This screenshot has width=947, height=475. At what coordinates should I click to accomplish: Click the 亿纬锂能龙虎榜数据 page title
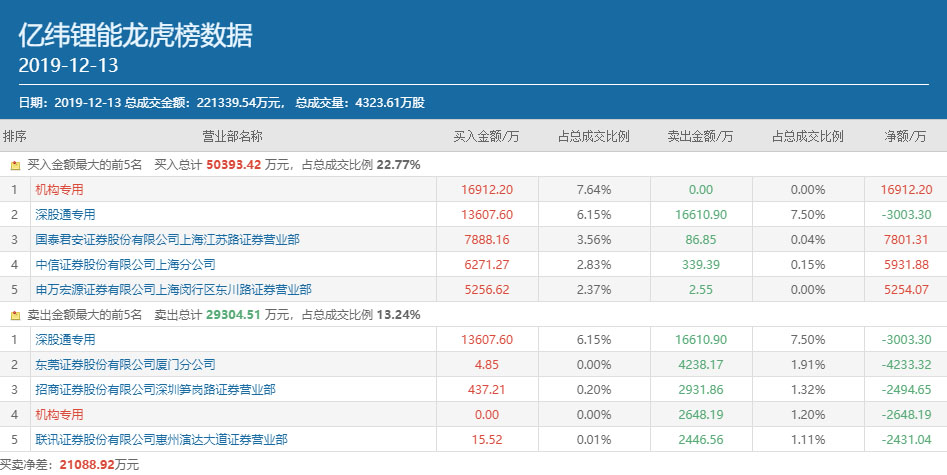(x=136, y=36)
